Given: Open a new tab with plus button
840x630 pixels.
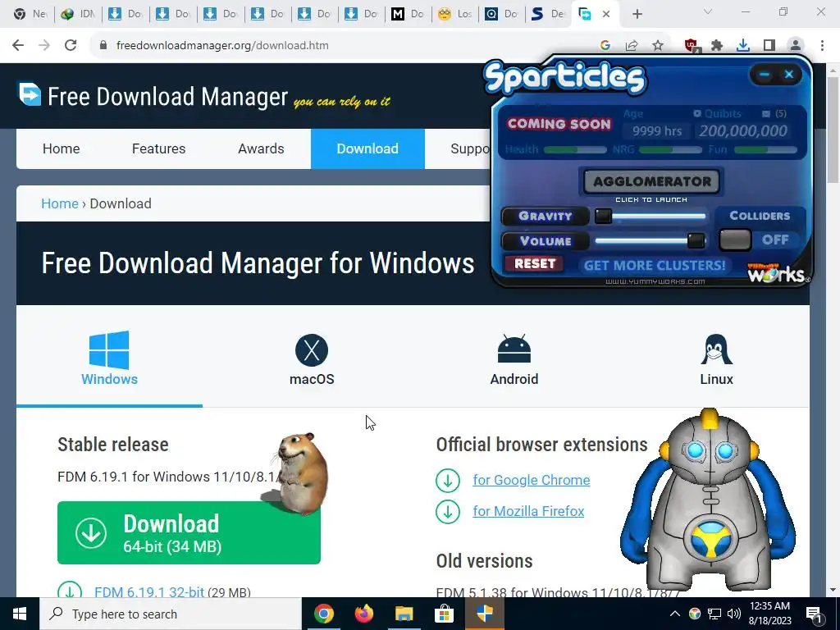Looking at the screenshot, I should pos(637,15).
